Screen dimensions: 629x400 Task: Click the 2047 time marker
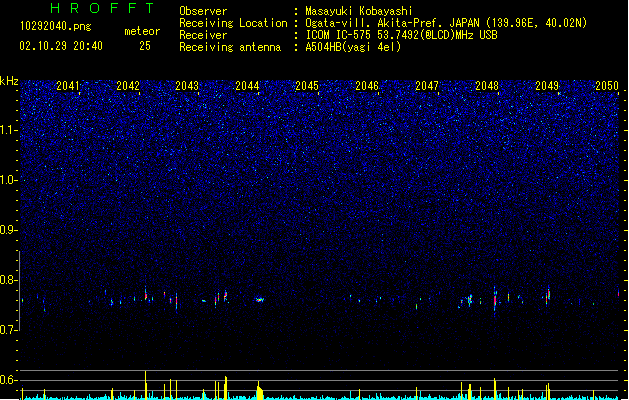coord(427,86)
